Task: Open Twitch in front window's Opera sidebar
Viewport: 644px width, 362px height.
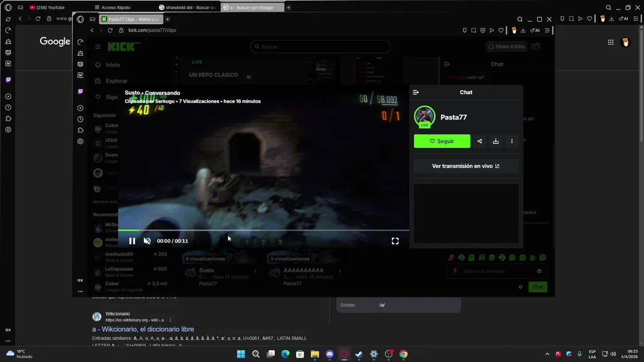Action: pos(80,92)
